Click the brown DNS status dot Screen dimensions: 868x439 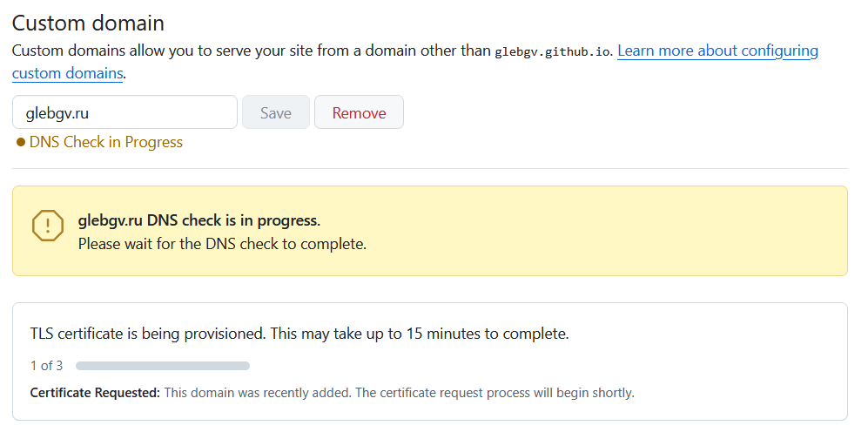(21, 142)
